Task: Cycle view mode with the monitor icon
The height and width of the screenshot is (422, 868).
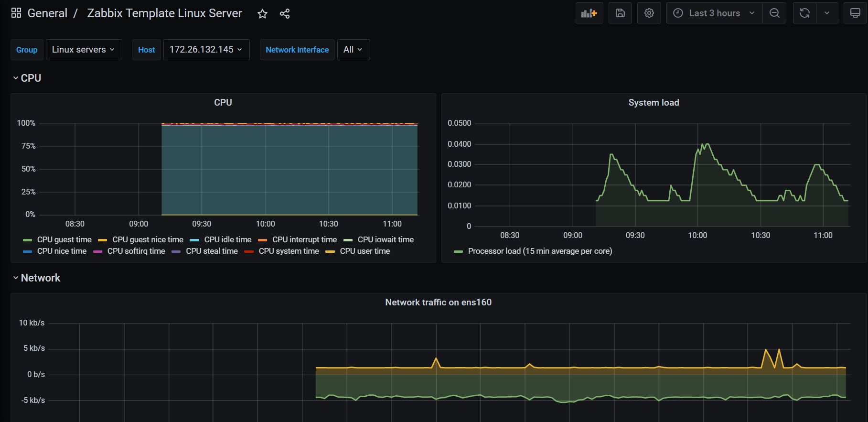Action: click(855, 13)
